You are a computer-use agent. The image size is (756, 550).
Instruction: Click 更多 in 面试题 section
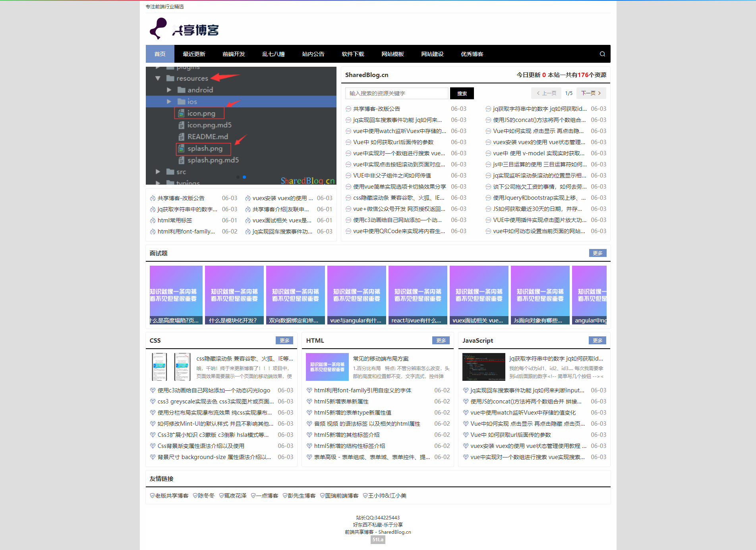click(x=597, y=253)
